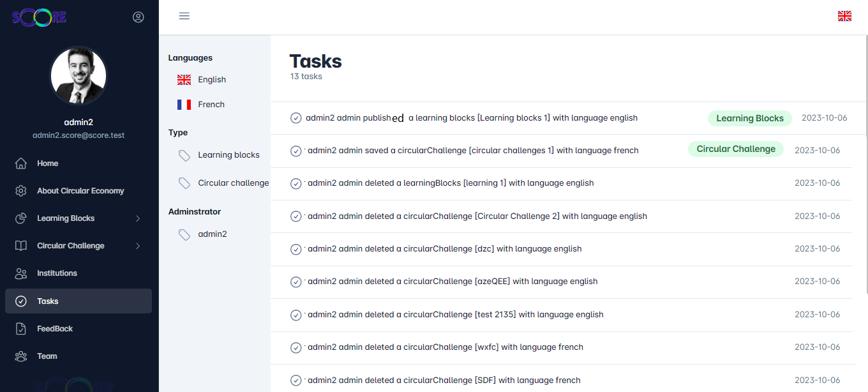Screen dimensions: 868x392
Task: Click the Home house icon
Action: tap(21, 163)
